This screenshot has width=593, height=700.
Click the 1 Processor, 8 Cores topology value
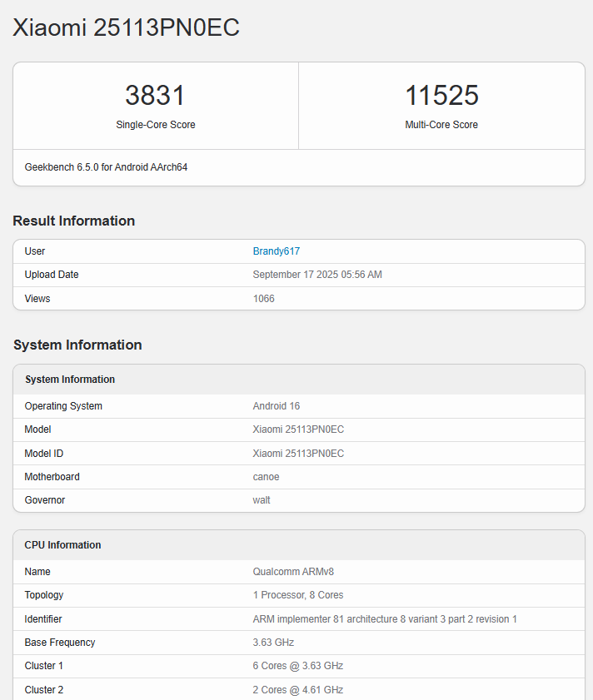coord(297,595)
